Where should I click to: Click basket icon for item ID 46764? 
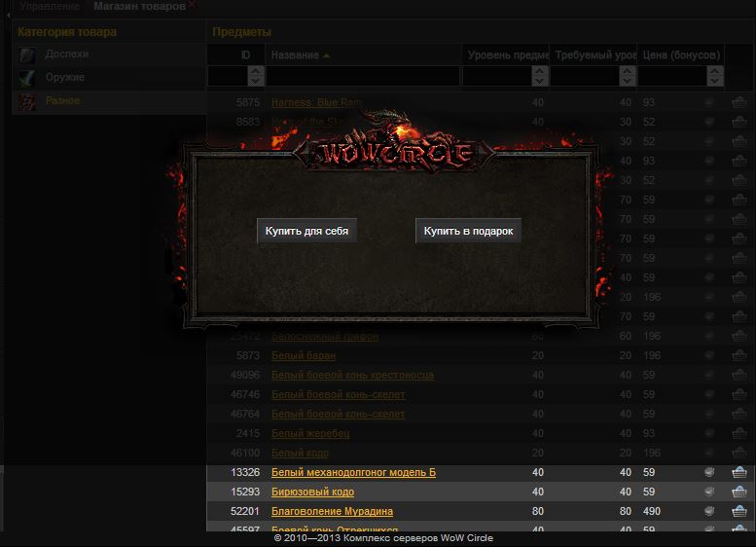coord(739,414)
